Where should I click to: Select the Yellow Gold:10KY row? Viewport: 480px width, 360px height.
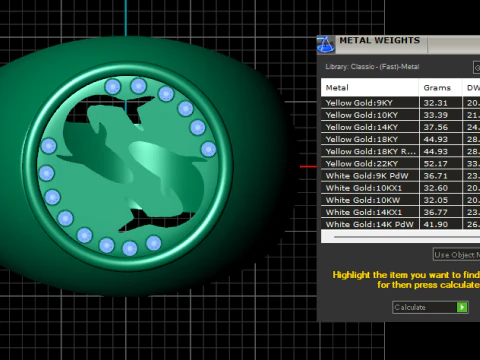tap(400, 115)
